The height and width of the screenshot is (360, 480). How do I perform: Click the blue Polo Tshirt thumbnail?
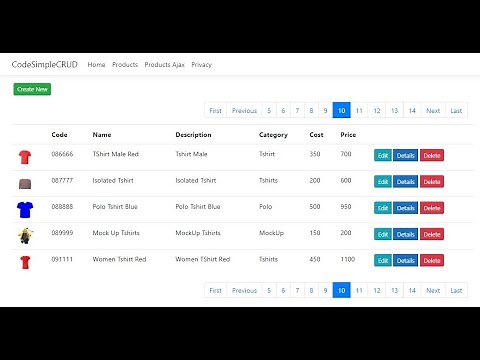pos(25,210)
